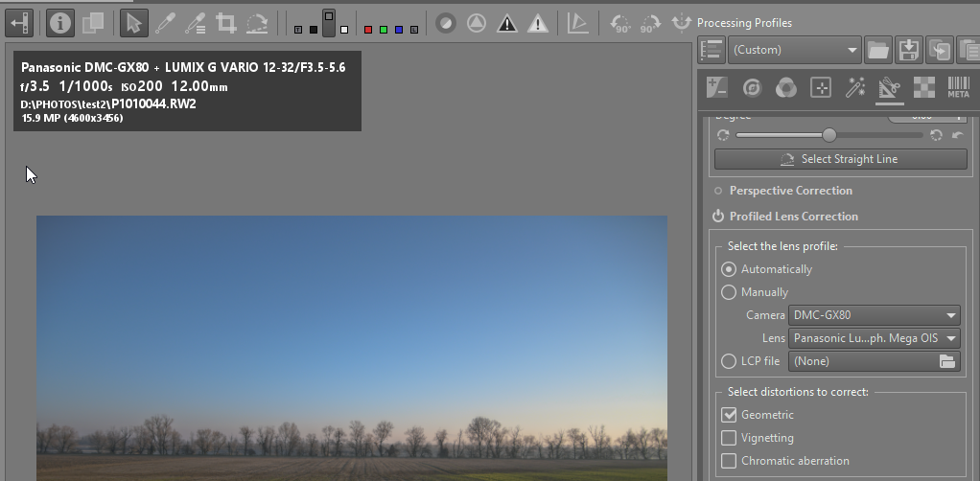This screenshot has height=481, width=980.
Task: Enable Chromatic aberration correction
Action: click(x=729, y=461)
